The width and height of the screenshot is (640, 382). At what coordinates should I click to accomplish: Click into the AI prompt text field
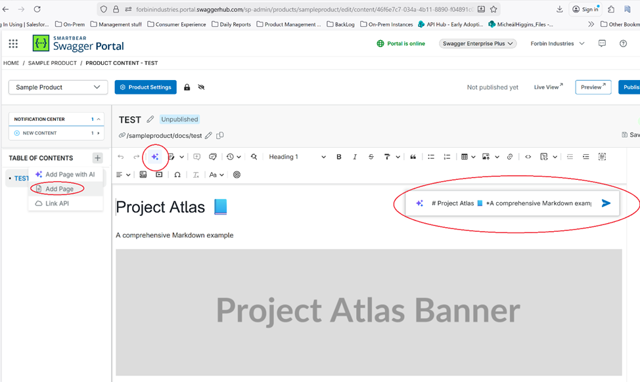(511, 203)
